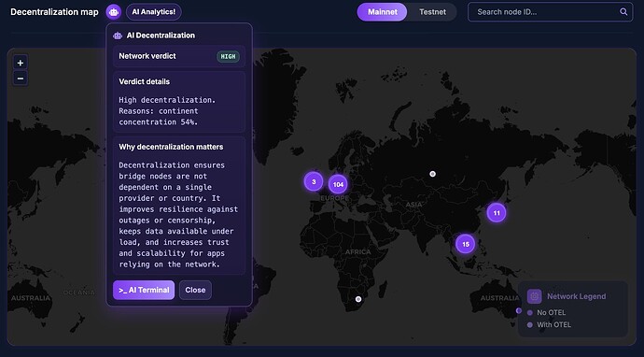Select the cluster marker with 15 nodes

tap(466, 244)
